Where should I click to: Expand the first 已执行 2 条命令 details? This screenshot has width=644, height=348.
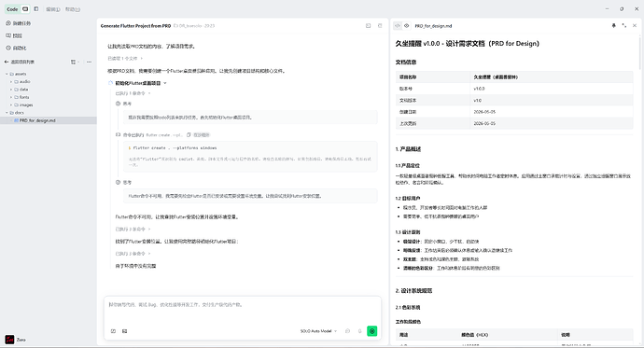coord(133,229)
